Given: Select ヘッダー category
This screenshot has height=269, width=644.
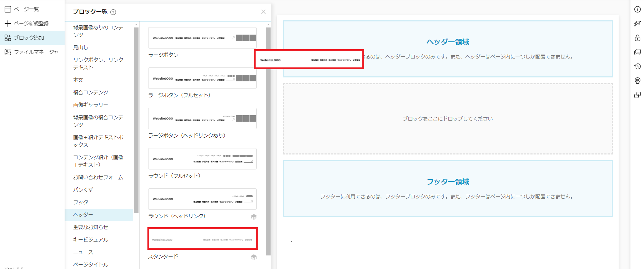Looking at the screenshot, I should (x=99, y=215).
